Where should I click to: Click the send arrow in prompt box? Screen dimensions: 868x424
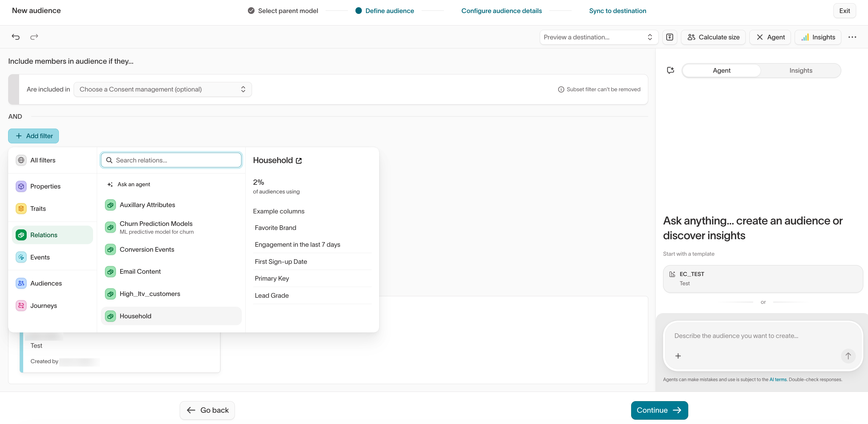[848, 356]
